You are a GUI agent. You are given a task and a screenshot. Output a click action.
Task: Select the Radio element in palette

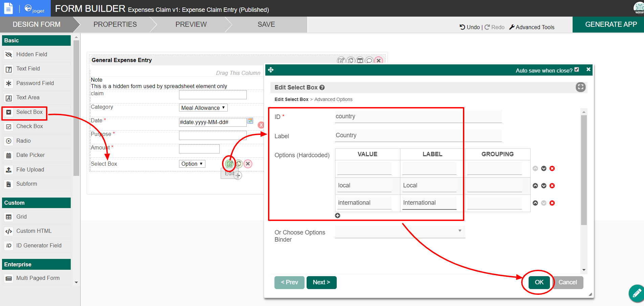[x=23, y=141]
